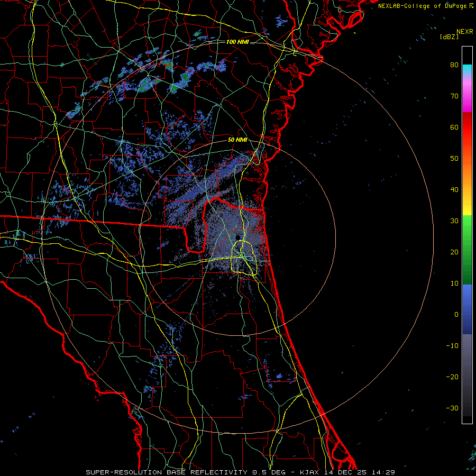The width and height of the screenshot is (476, 476).
Task: Click the KJAX radar site identifier
Action: coord(310,472)
